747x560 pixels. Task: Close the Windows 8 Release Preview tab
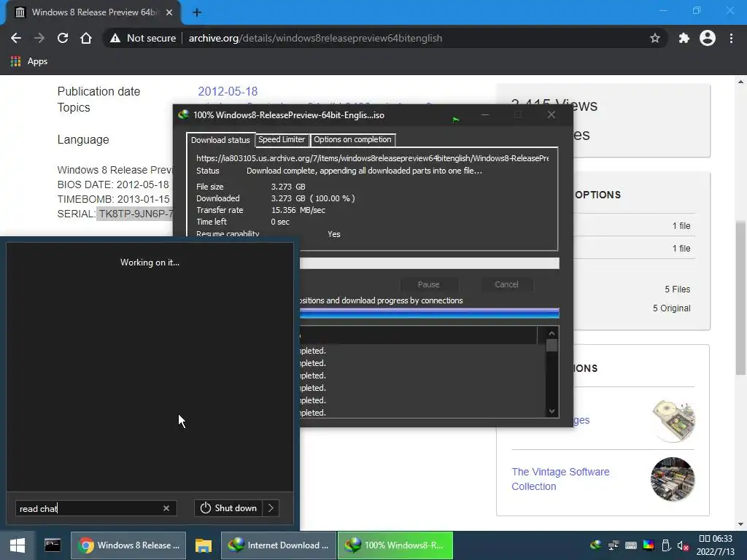(x=169, y=12)
